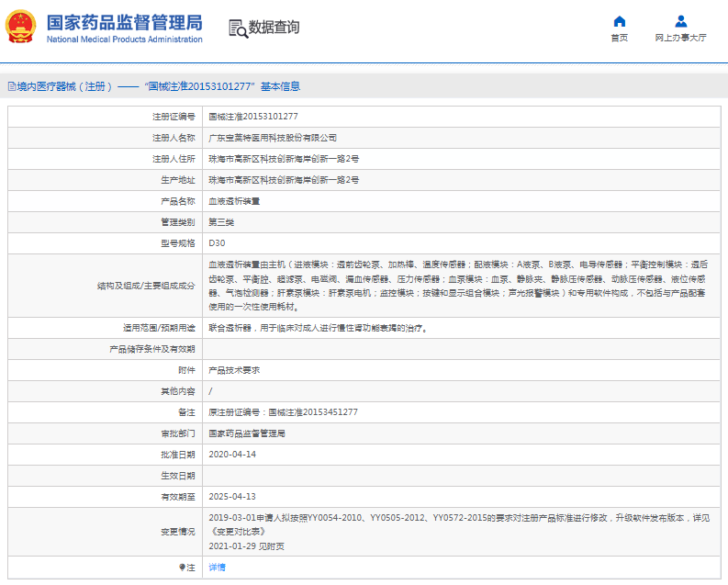Click the original certificate number 国械注准20153451277
Screen dimensions: 728x585
pyautogui.click(x=312, y=412)
